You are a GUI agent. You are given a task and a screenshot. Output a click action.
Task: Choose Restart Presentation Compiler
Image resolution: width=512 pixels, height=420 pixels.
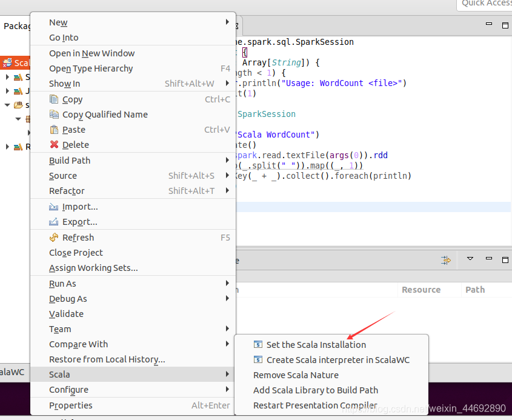[331, 405]
